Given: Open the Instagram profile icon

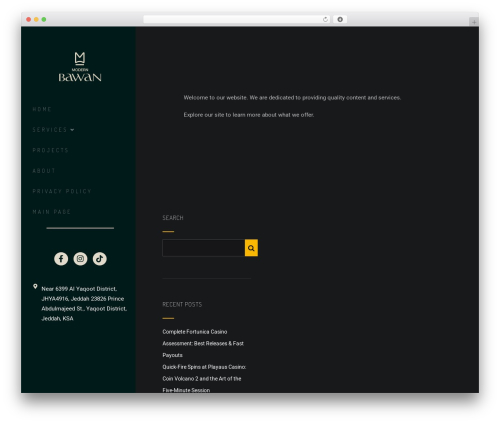Looking at the screenshot, I should pyautogui.click(x=80, y=259).
